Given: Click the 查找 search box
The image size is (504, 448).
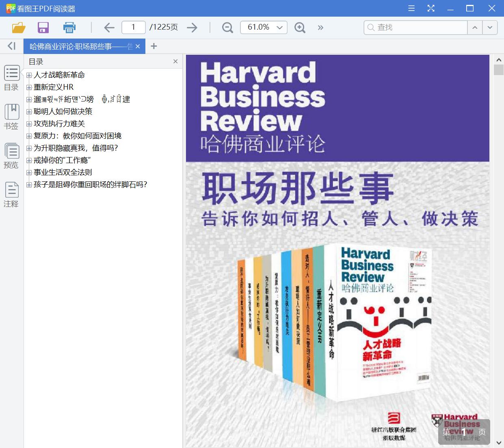Looking at the screenshot, I should (x=415, y=27).
